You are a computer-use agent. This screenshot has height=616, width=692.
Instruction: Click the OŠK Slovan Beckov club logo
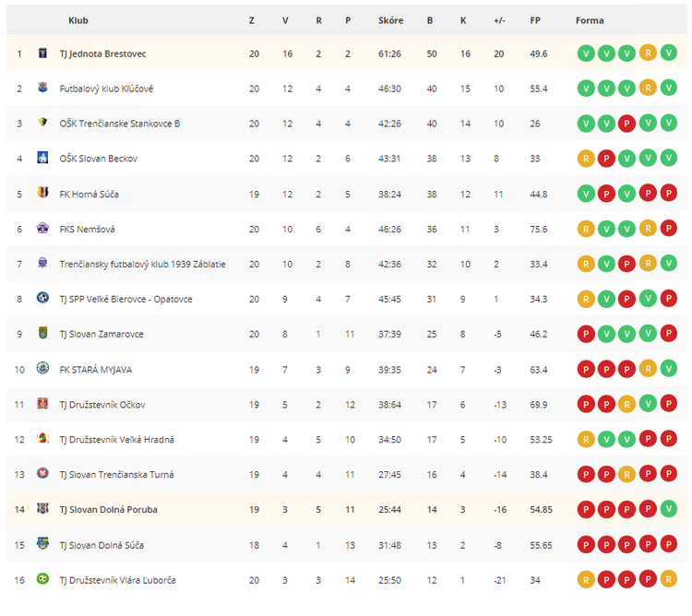click(x=42, y=158)
